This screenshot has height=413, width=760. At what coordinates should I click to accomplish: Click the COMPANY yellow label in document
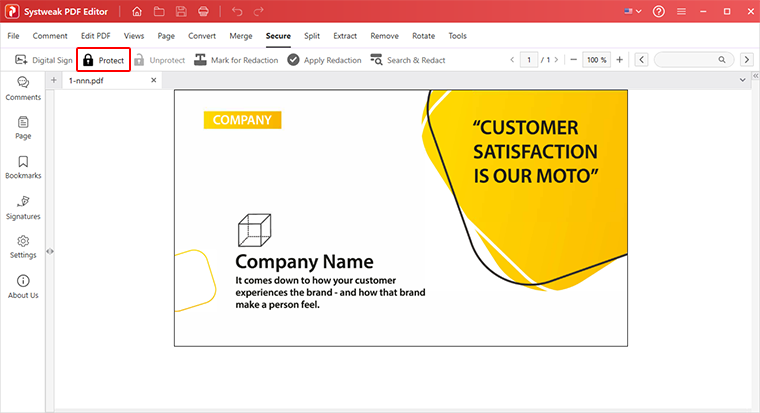tap(242, 120)
